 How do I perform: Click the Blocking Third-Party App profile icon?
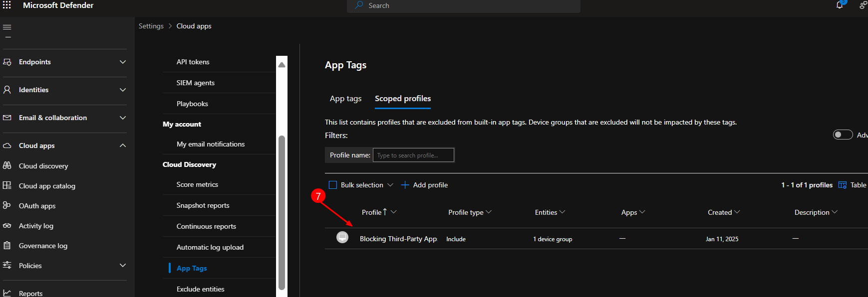(x=342, y=237)
